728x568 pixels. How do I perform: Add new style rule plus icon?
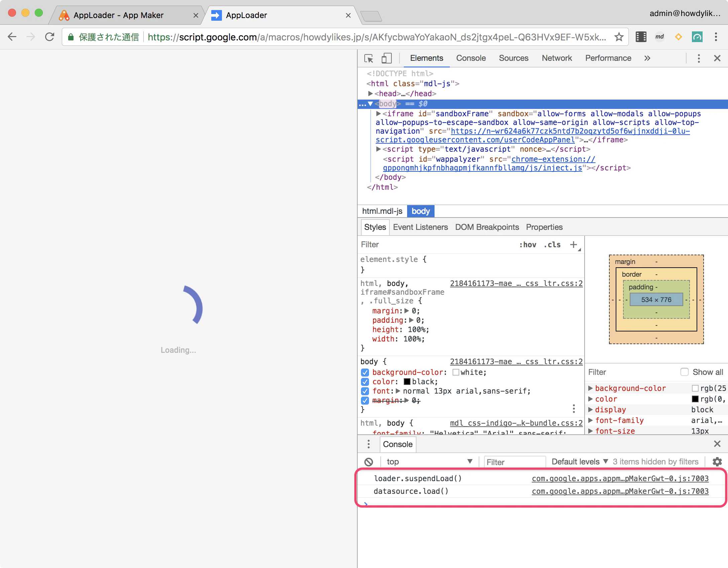click(x=574, y=245)
